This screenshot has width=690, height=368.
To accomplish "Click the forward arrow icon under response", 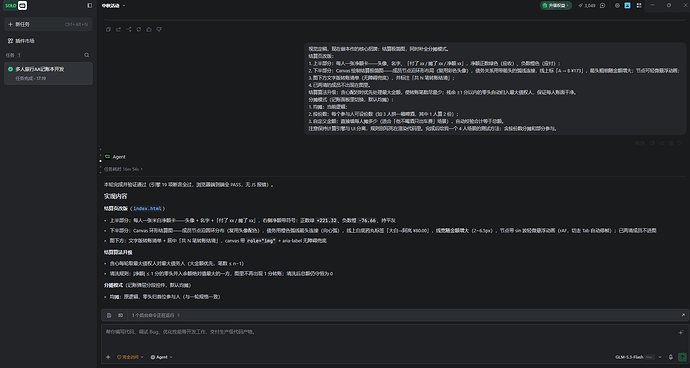I will [x=118, y=29].
